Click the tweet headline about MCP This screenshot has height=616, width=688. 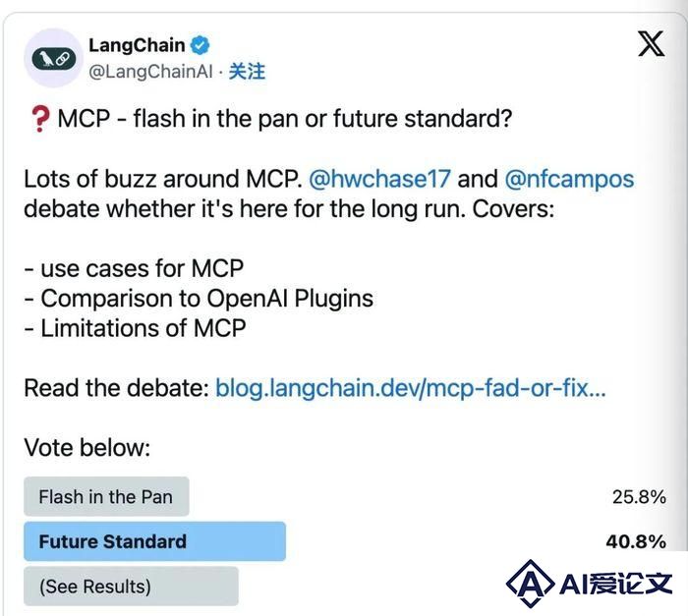coord(284,119)
